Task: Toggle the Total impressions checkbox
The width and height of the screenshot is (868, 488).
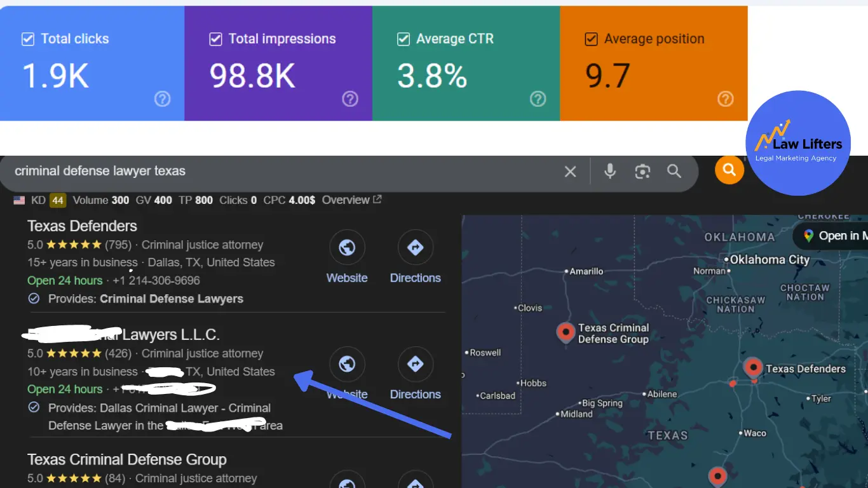Action: 215,39
